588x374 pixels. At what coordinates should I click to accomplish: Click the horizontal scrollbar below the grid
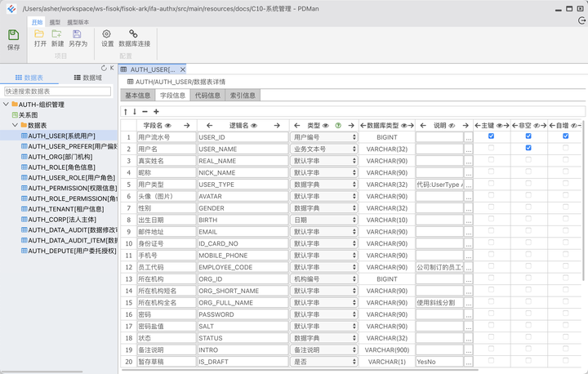(300, 369)
